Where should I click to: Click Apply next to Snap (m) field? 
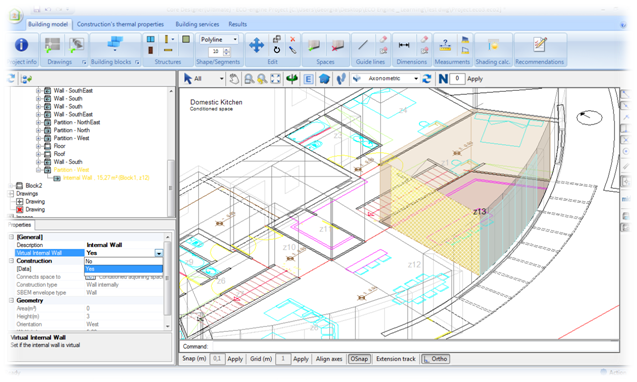(x=235, y=359)
